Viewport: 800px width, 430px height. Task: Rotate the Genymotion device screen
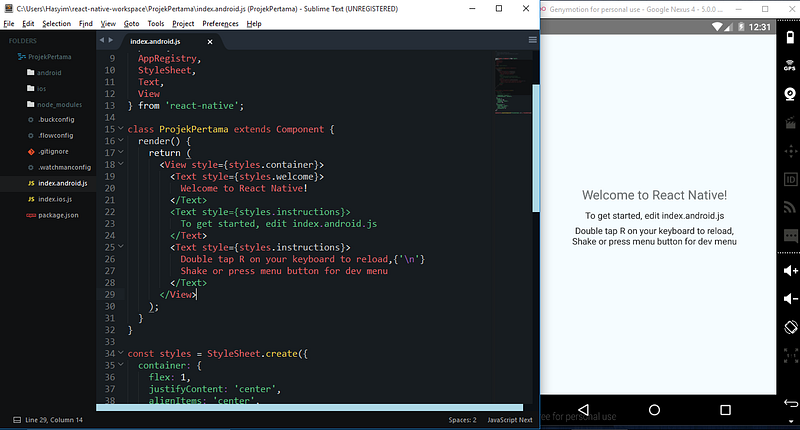point(790,327)
